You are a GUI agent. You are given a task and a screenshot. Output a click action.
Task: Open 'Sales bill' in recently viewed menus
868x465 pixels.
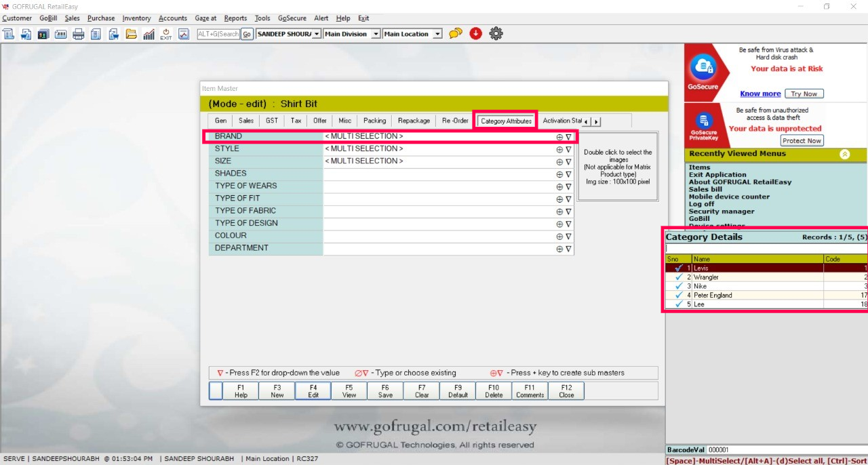[705, 189]
